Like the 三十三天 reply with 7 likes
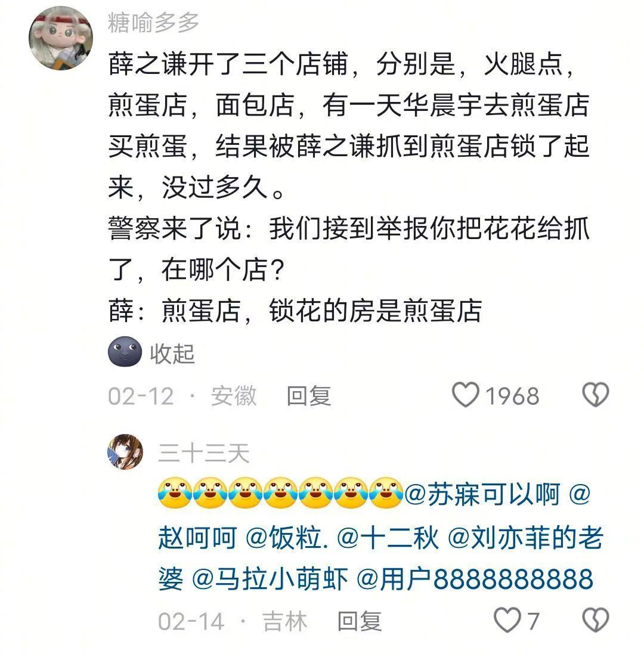The image size is (644, 654). tap(507, 620)
